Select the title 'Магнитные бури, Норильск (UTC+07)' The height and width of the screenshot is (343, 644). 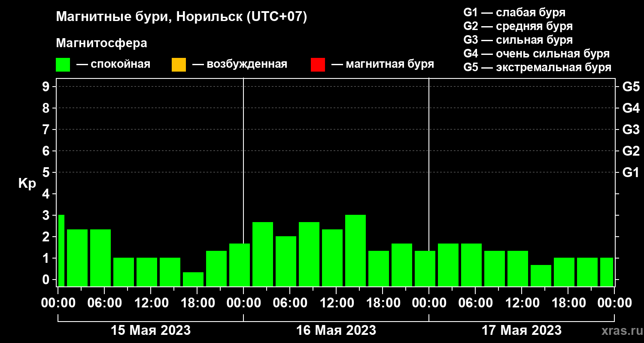click(182, 17)
